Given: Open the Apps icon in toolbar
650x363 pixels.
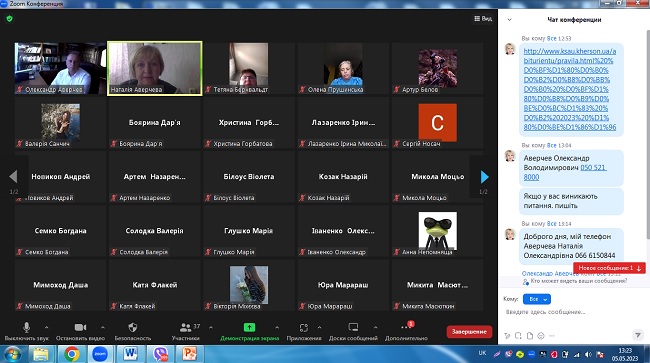Looking at the screenshot, I should pos(304,327).
